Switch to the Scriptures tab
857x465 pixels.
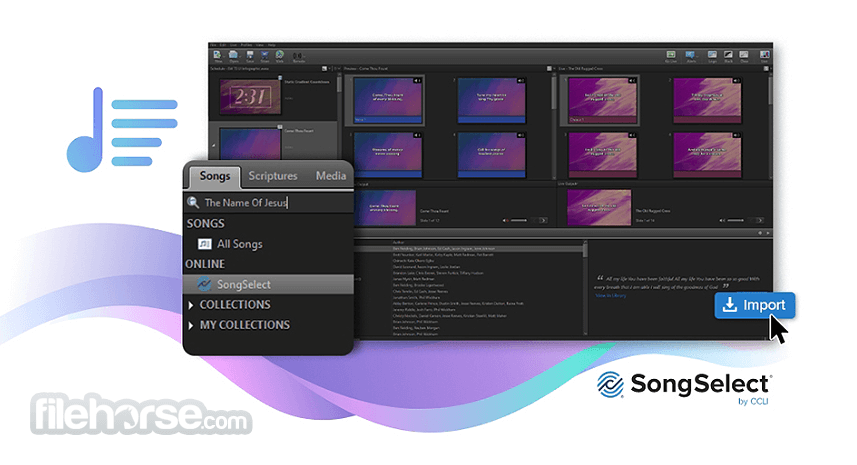pos(273,175)
